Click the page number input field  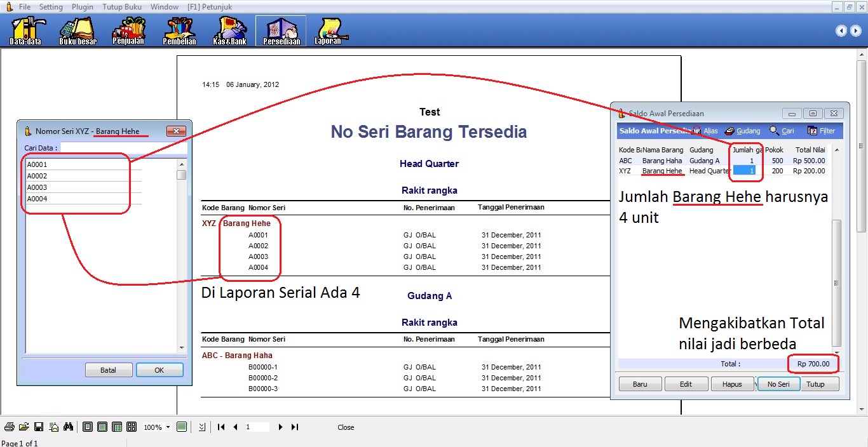coord(257,427)
